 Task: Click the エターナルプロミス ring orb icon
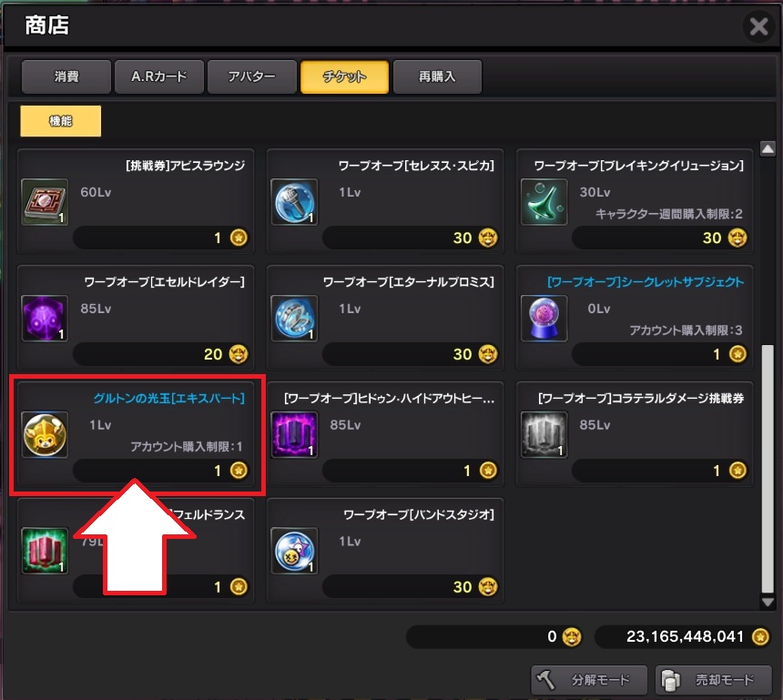click(x=294, y=318)
